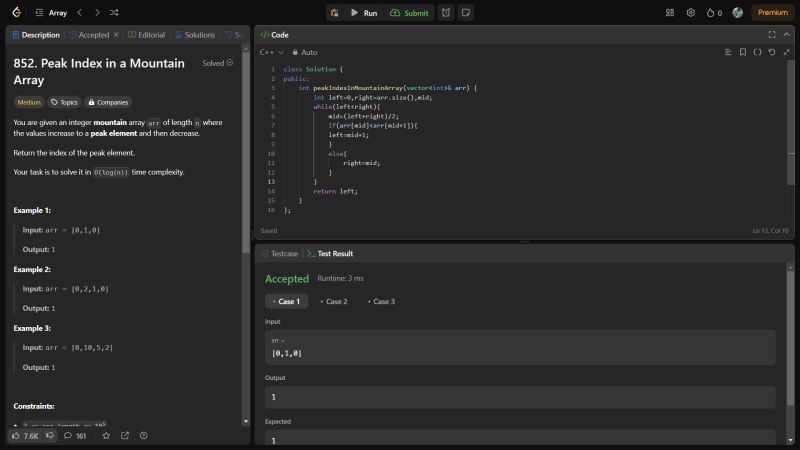Open the timer alarm clock icon
800x450 pixels.
pos(445,13)
